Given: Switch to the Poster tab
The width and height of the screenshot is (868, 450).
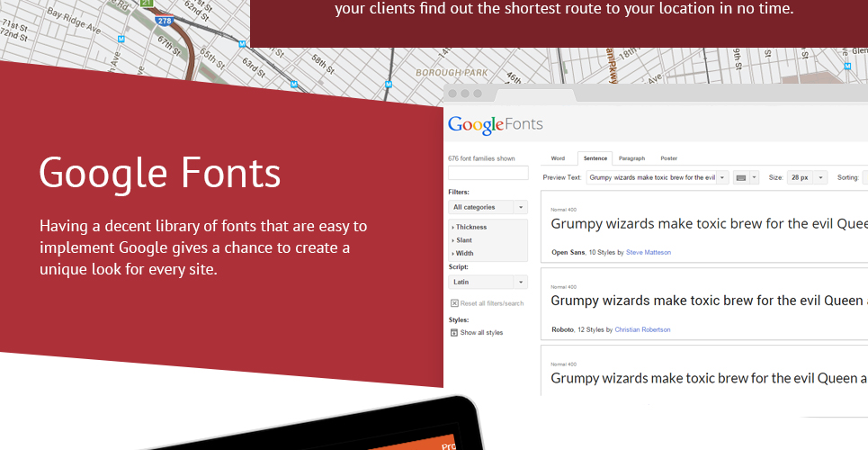Looking at the screenshot, I should 668,158.
